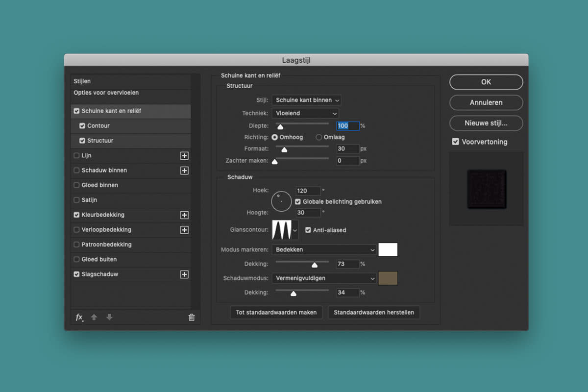Viewport: 588px width, 392px height.
Task: Click the trash icon to delete effect
Action: coord(192,318)
